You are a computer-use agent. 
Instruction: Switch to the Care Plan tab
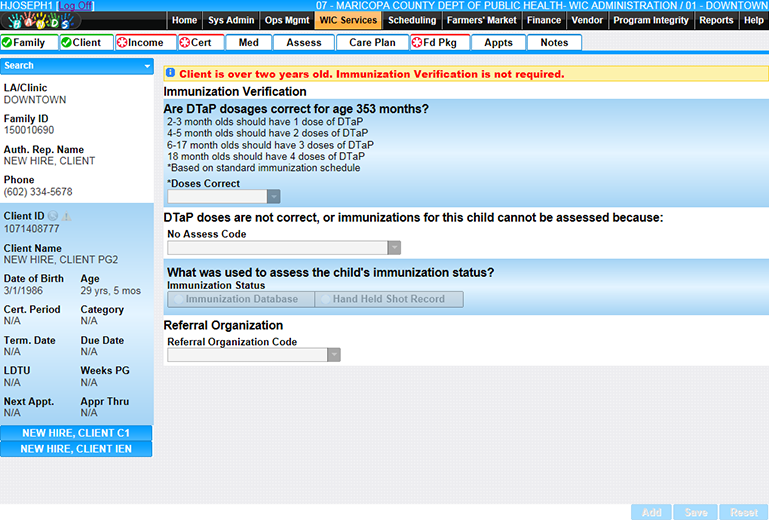372,42
